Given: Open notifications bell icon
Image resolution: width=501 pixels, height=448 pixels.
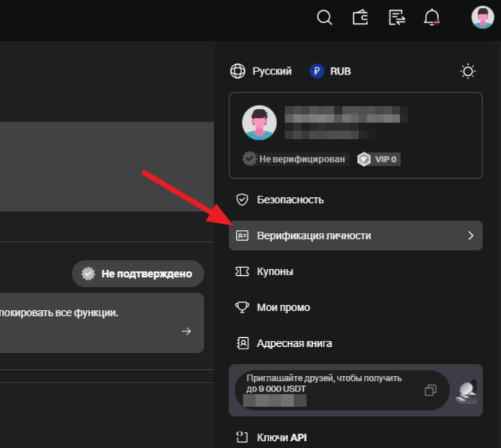Looking at the screenshot, I should click(x=431, y=18).
